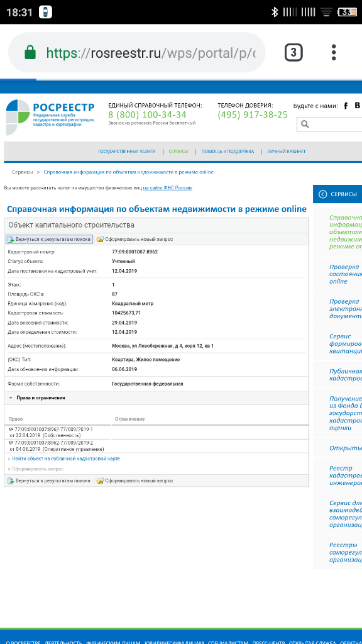Open the ГОСУДАРСТВЕННЫЕ УСЛУГИ menu

pyautogui.click(x=127, y=152)
